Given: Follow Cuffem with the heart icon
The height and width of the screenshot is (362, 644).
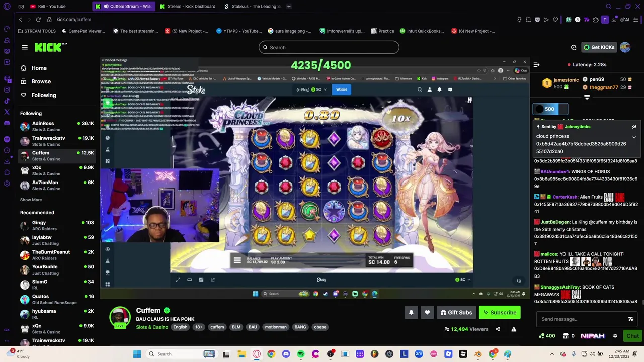Looking at the screenshot, I should click(x=427, y=312).
